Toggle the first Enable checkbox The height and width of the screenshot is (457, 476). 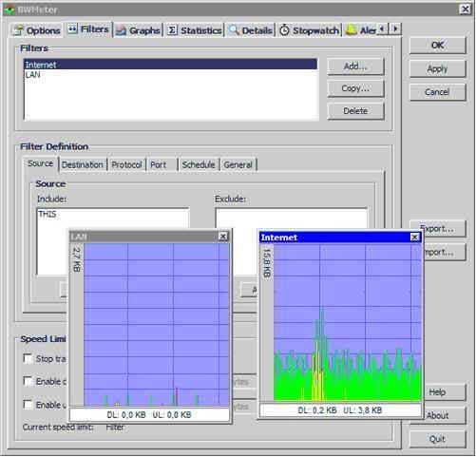pyautogui.click(x=29, y=381)
